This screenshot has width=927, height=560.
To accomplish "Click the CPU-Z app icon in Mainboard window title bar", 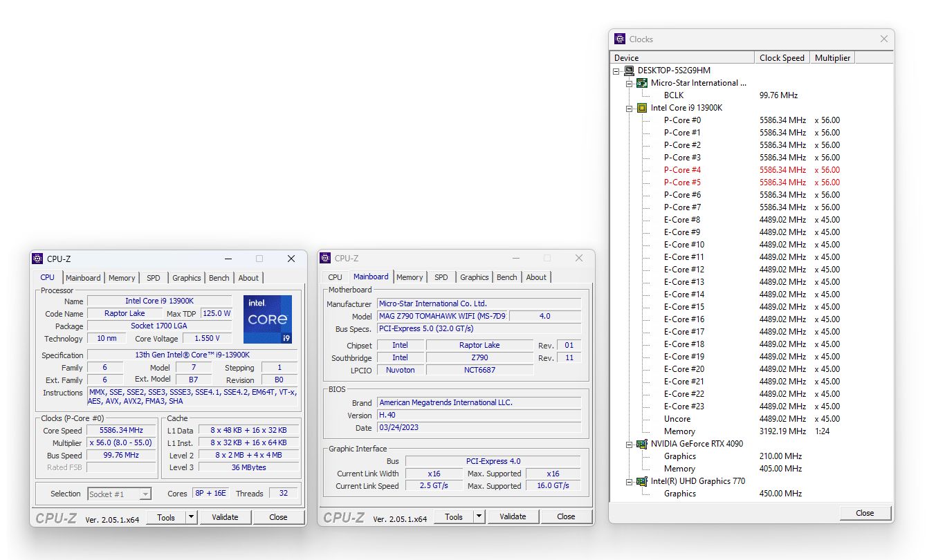I will pos(325,258).
